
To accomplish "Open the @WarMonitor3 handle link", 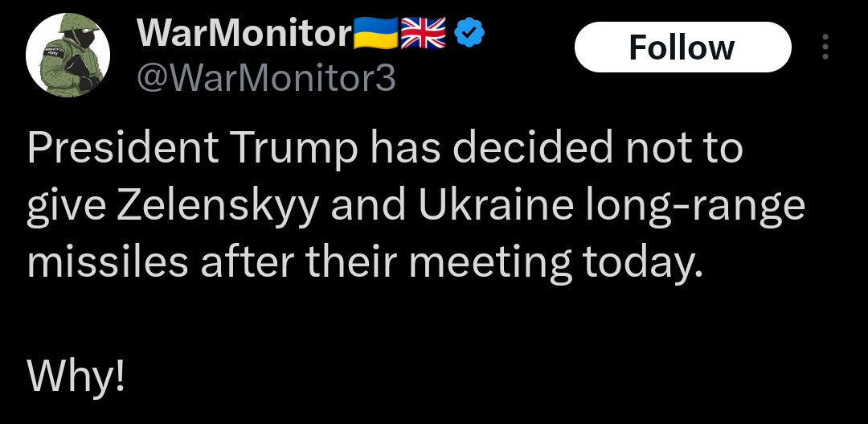I will click(x=267, y=78).
